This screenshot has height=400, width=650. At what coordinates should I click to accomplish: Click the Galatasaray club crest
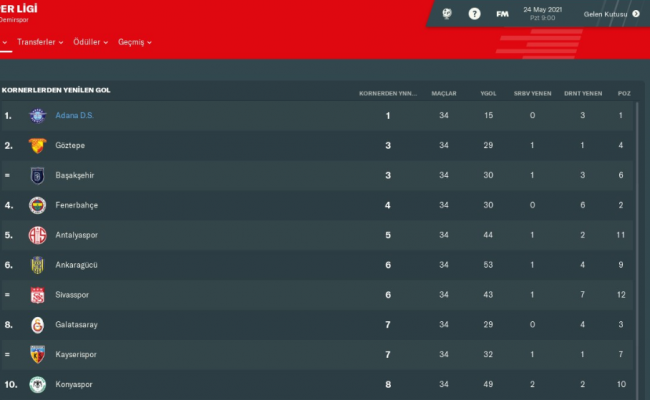[38, 325]
